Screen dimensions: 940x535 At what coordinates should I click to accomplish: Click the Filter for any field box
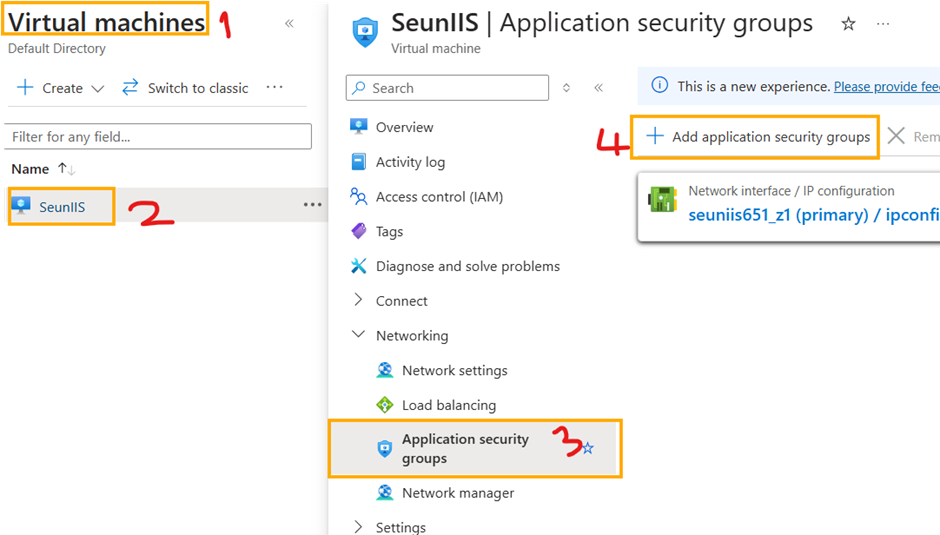(158, 136)
